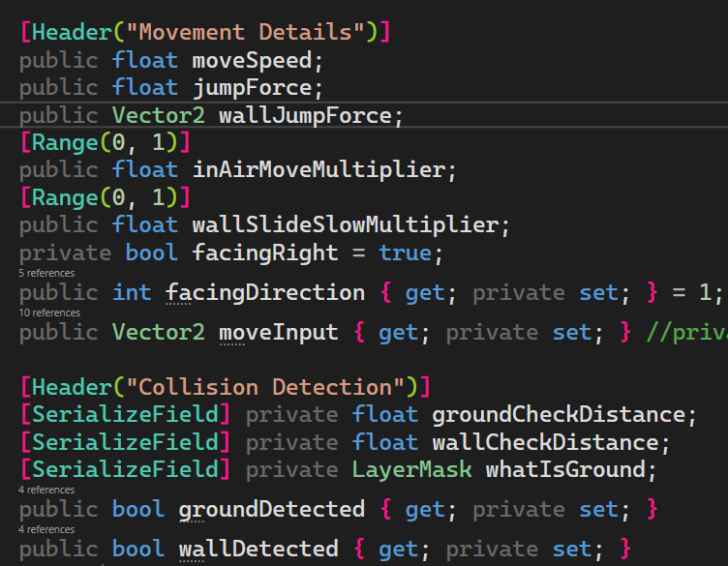The height and width of the screenshot is (566, 728).
Task: Click the inAirMoveMultiplier field name
Action: [x=318, y=170]
